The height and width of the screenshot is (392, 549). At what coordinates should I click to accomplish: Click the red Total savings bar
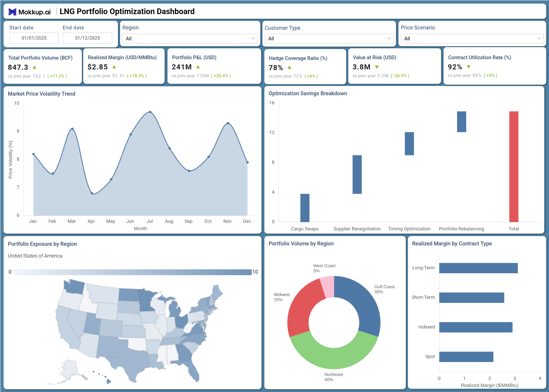(x=514, y=167)
